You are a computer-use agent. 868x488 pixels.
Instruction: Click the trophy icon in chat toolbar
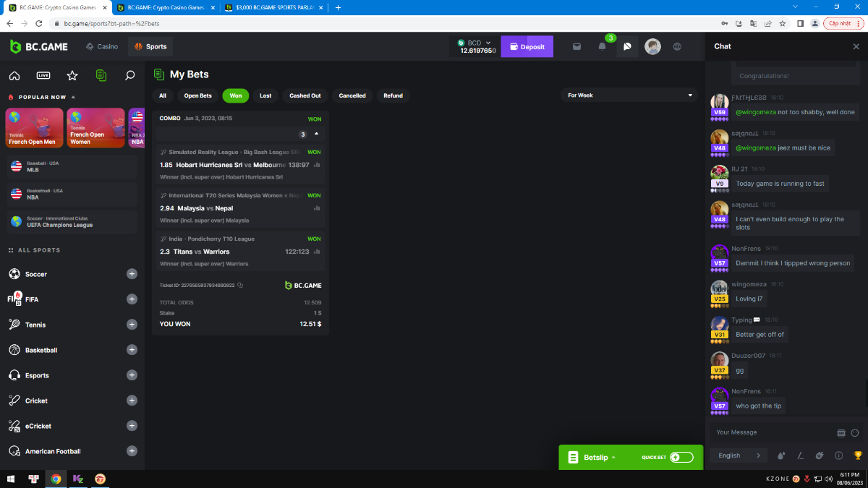point(858,455)
